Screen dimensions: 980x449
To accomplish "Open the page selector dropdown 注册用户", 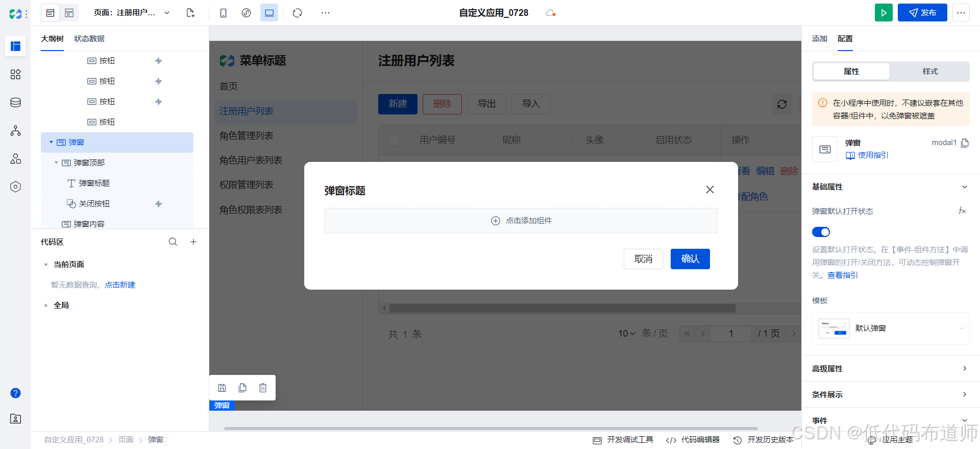I will pos(132,13).
